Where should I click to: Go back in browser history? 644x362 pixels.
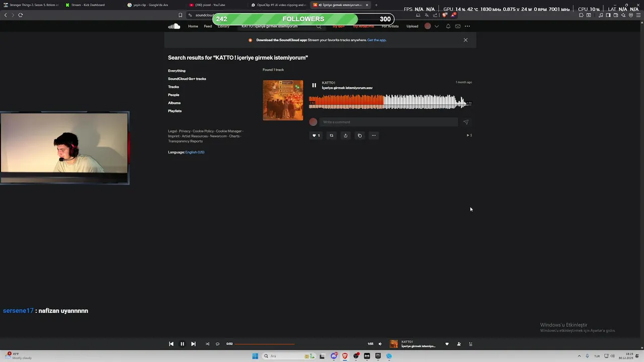[x=6, y=15]
